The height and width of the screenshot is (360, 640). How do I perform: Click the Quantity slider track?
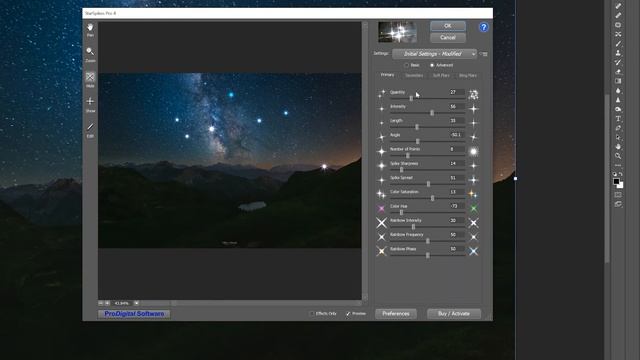[427, 98]
